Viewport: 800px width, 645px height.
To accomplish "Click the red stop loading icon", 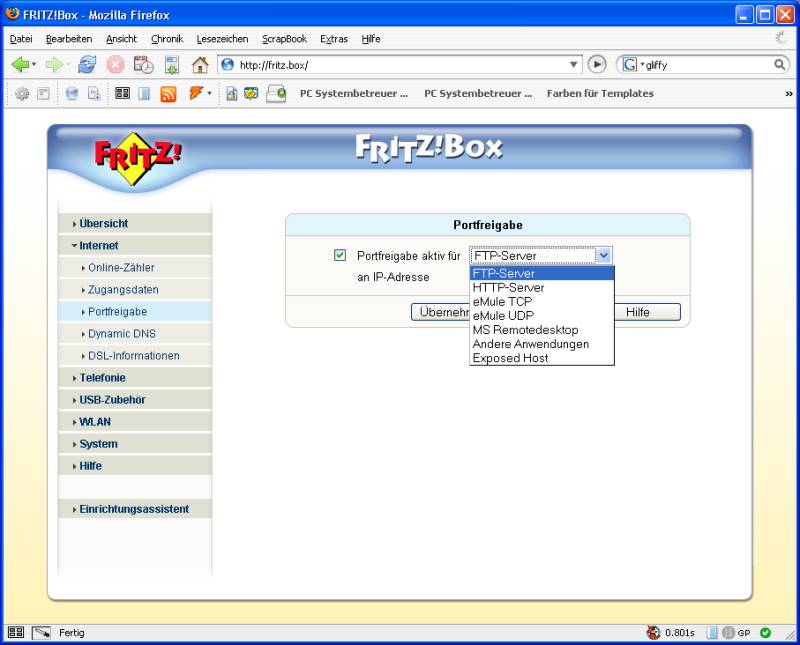I will [x=115, y=65].
